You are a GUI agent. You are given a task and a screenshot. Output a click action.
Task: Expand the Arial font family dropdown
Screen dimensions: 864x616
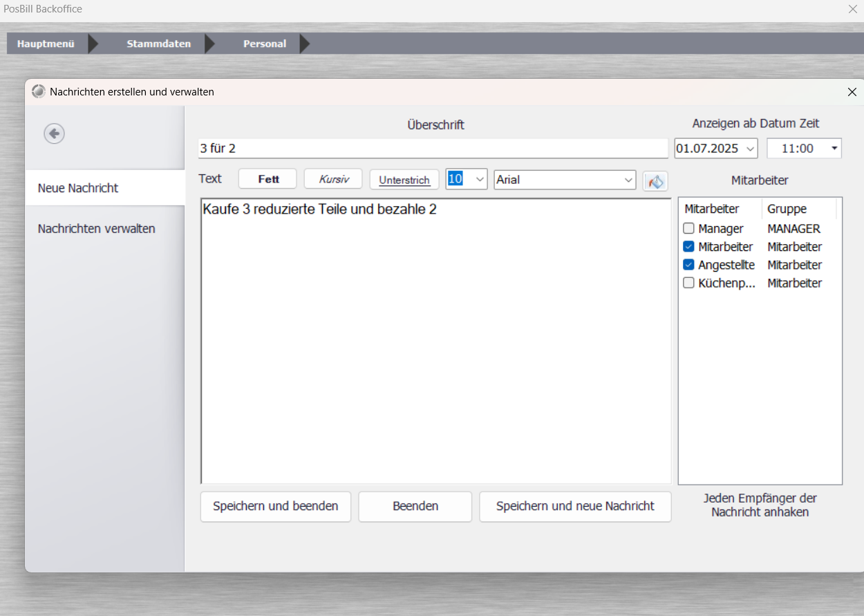point(628,180)
